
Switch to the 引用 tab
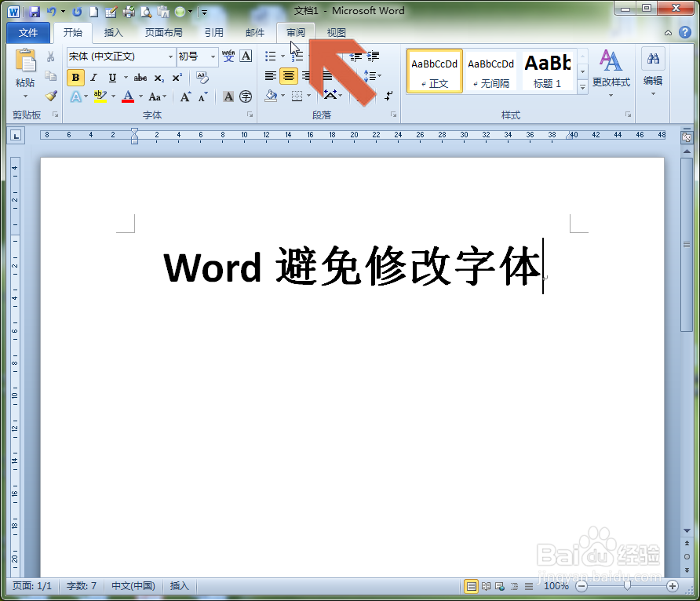(x=213, y=33)
